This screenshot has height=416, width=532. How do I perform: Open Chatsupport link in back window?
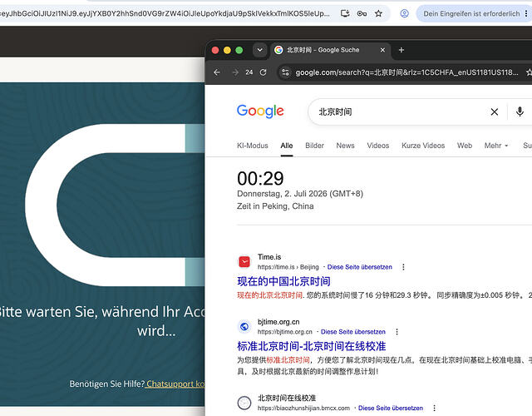coord(175,384)
